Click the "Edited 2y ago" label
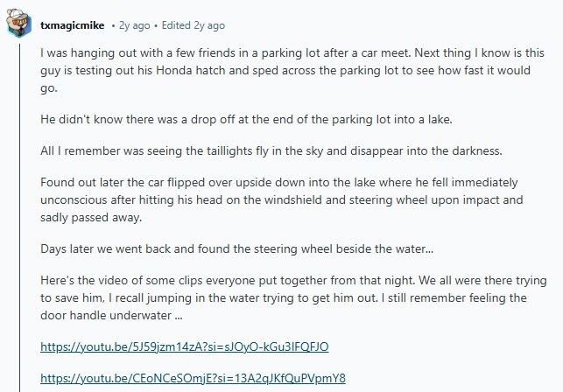The width and height of the screenshot is (563, 392). pos(194,25)
